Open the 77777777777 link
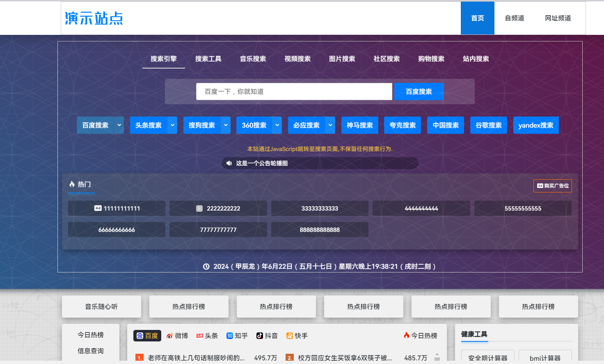604x364 pixels. [218, 229]
